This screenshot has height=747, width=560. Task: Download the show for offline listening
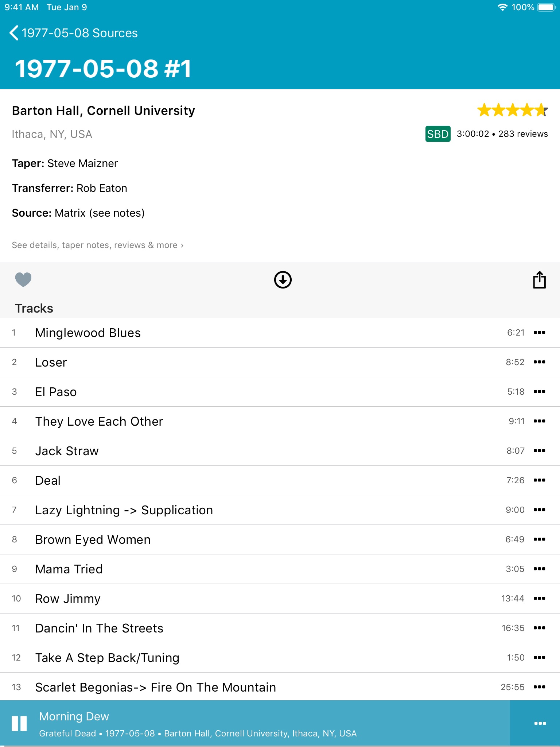[283, 280]
